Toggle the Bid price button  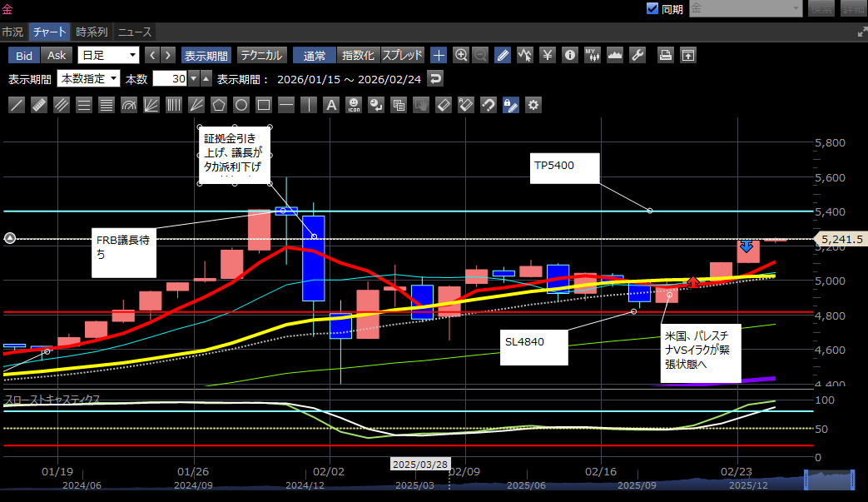tap(25, 56)
